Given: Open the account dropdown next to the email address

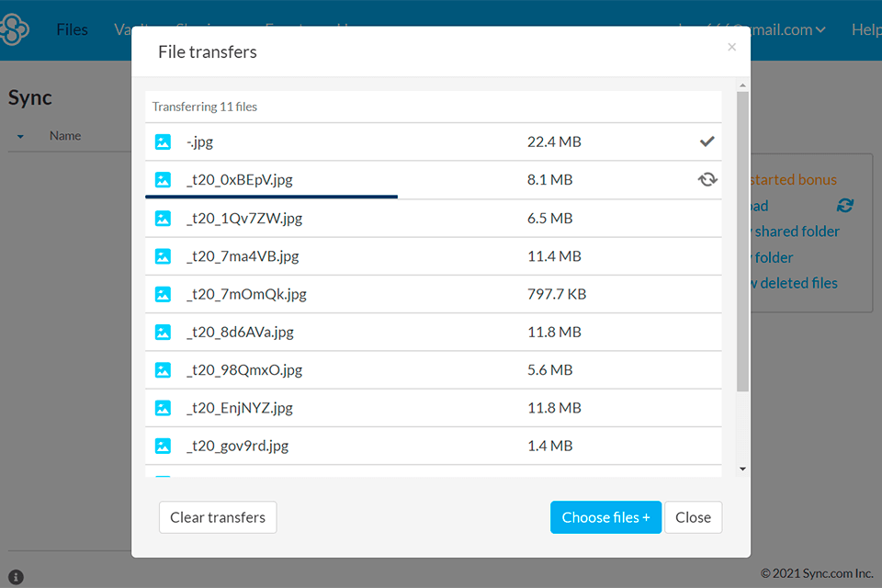Looking at the screenshot, I should point(821,28).
